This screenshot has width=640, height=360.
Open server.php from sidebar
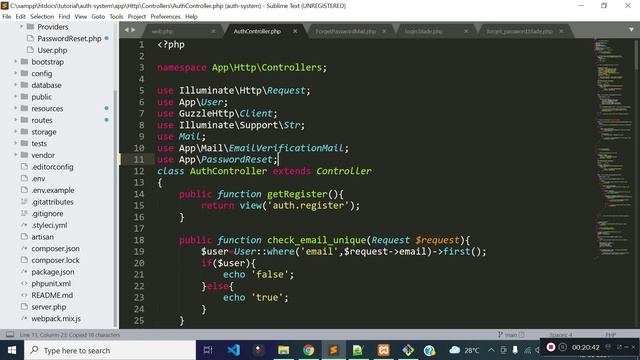49,307
